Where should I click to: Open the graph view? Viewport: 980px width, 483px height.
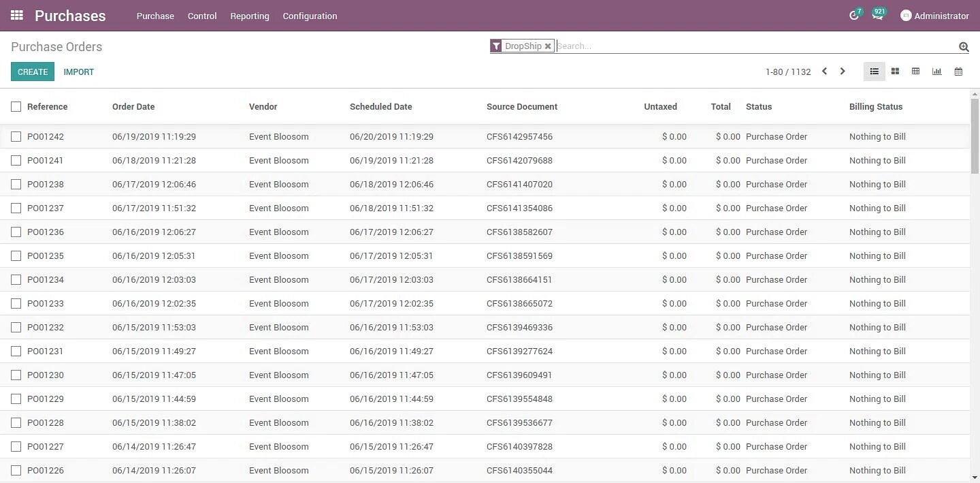tap(937, 71)
